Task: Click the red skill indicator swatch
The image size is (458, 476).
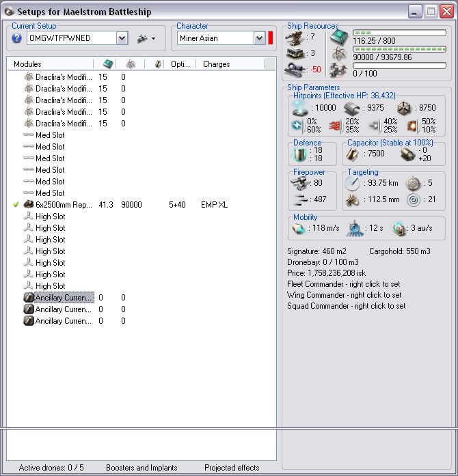Action: pyautogui.click(x=271, y=38)
